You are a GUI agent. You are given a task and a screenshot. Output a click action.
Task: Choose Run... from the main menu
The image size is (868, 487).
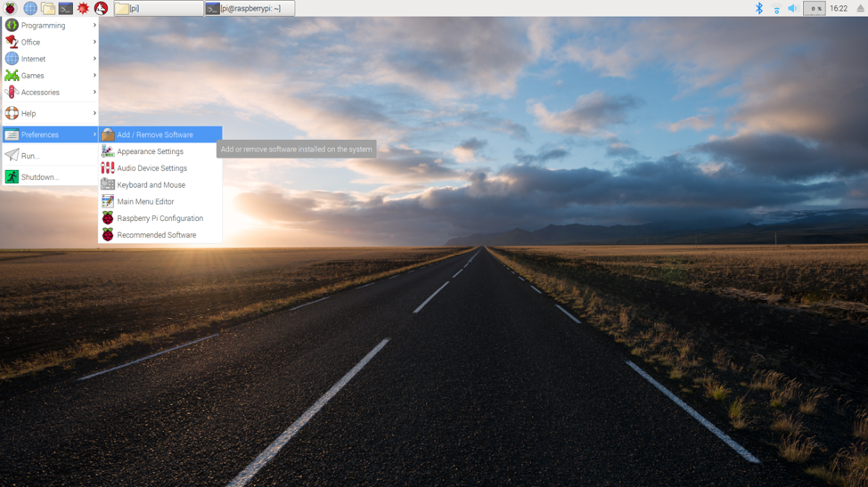[51, 156]
